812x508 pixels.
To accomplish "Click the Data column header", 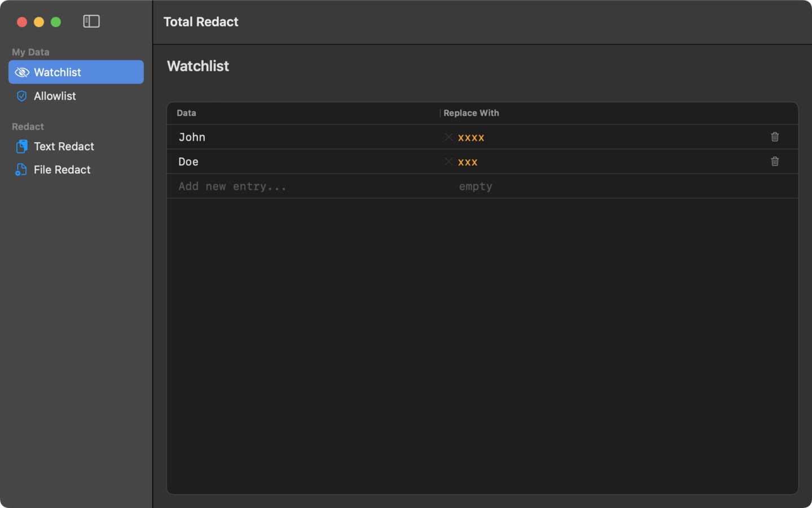I will pos(187,113).
